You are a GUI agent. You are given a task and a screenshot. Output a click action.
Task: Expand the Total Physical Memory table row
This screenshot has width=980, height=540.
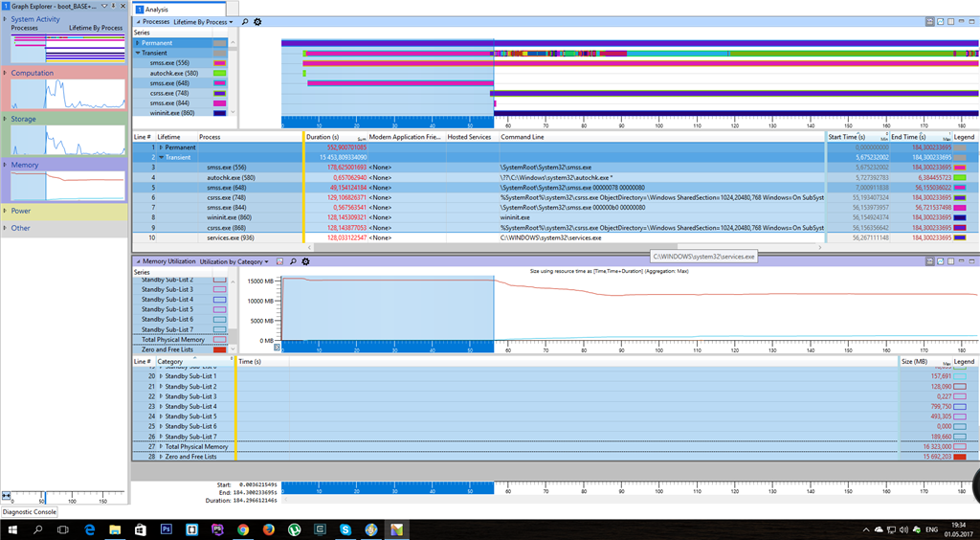161,447
